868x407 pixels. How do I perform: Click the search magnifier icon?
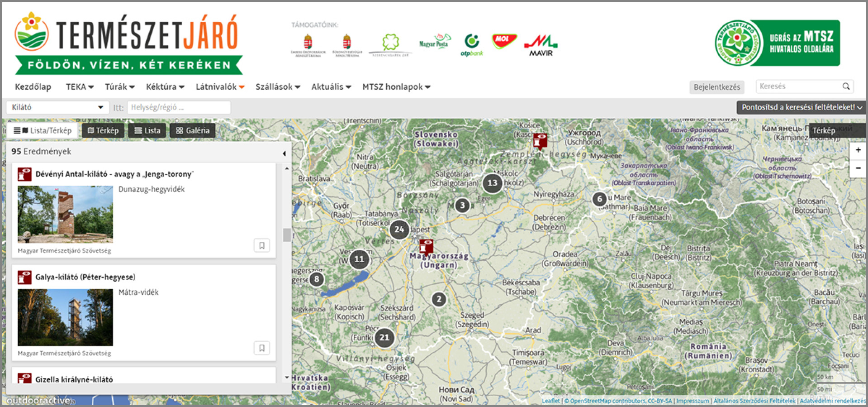pos(846,86)
